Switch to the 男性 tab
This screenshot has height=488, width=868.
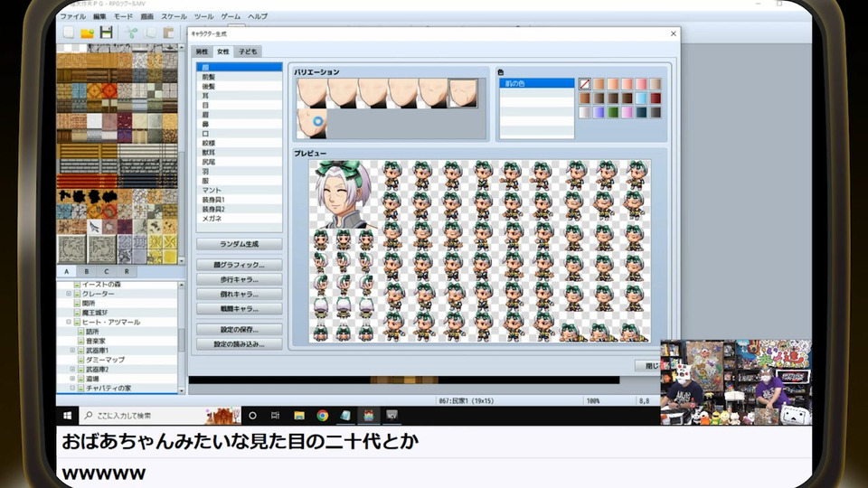click(202, 52)
